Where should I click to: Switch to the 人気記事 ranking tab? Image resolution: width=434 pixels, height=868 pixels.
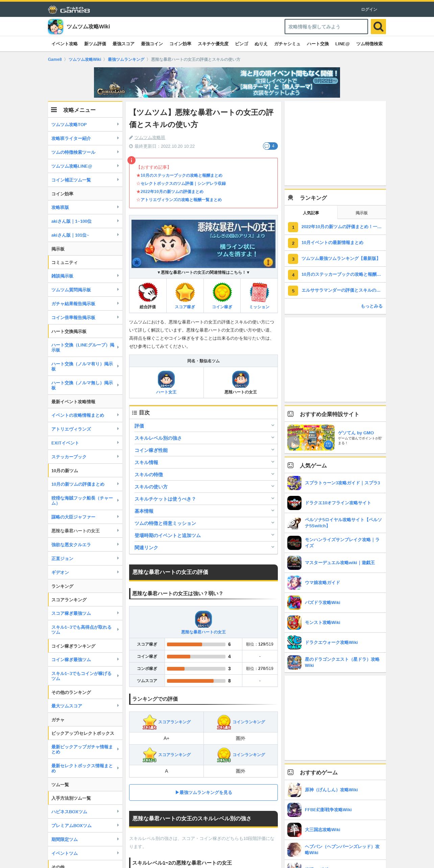pyautogui.click(x=311, y=213)
